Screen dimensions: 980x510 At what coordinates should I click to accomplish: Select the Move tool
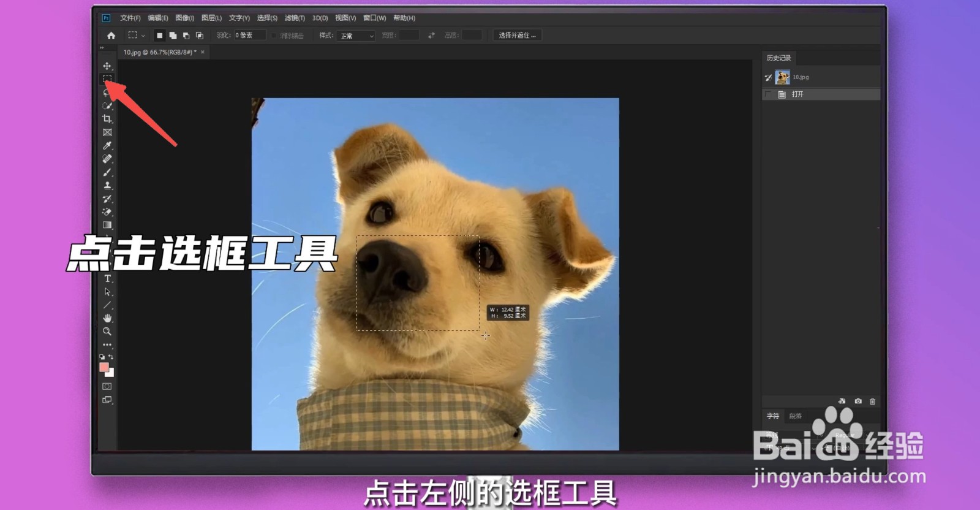click(107, 66)
